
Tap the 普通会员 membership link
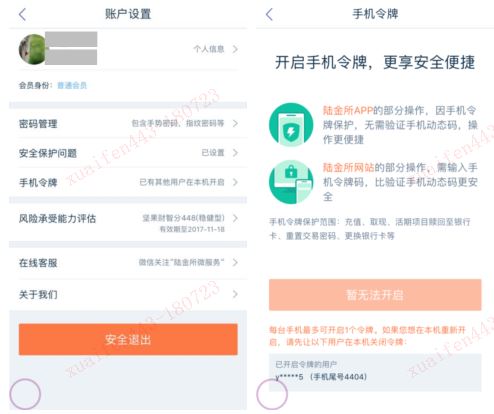[x=72, y=86]
